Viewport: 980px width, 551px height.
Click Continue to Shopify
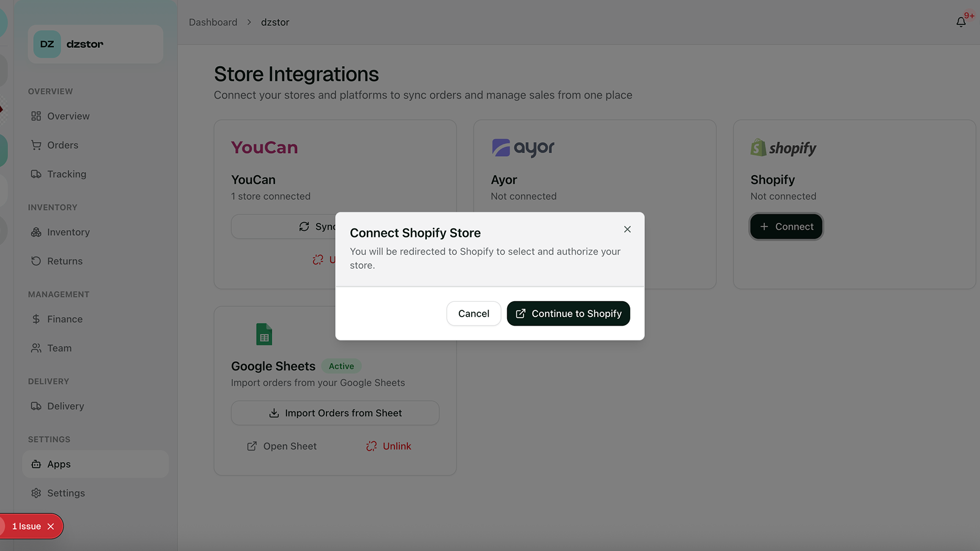568,313
